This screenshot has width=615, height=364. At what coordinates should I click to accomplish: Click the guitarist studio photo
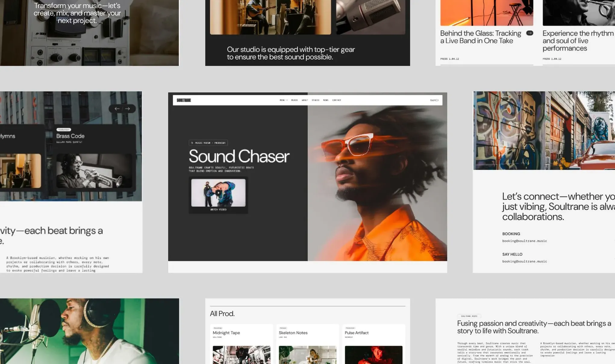270,17
